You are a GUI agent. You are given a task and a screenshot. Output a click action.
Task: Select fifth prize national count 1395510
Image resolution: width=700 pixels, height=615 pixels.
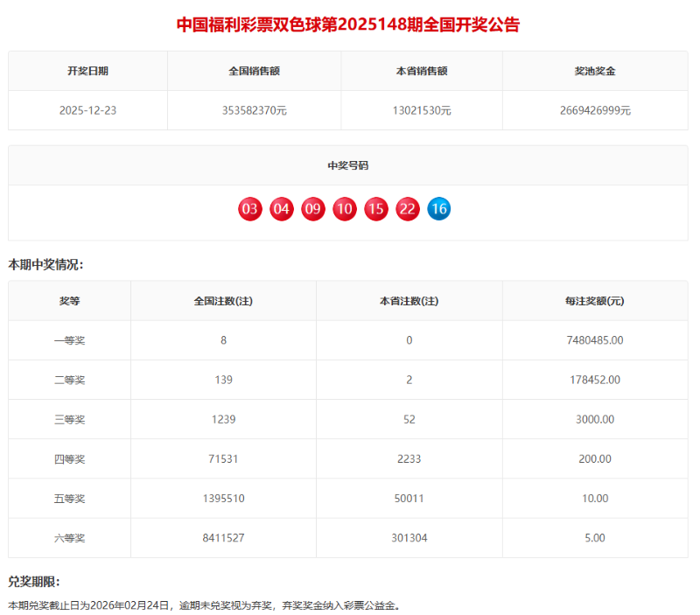pyautogui.click(x=223, y=499)
